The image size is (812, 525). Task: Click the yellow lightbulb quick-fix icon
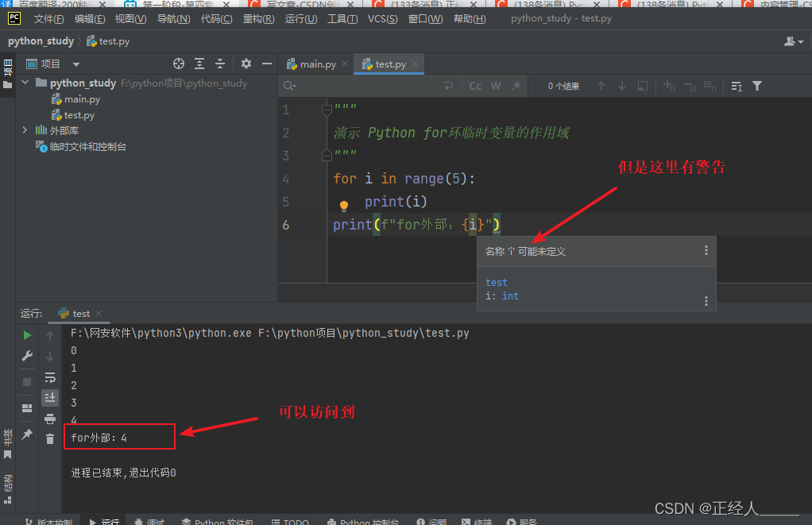[x=344, y=206]
